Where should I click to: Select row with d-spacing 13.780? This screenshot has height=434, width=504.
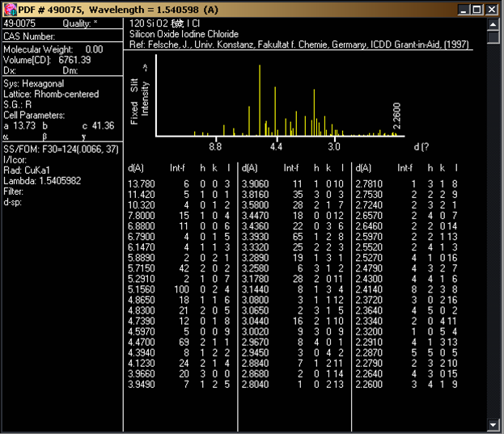(179, 184)
